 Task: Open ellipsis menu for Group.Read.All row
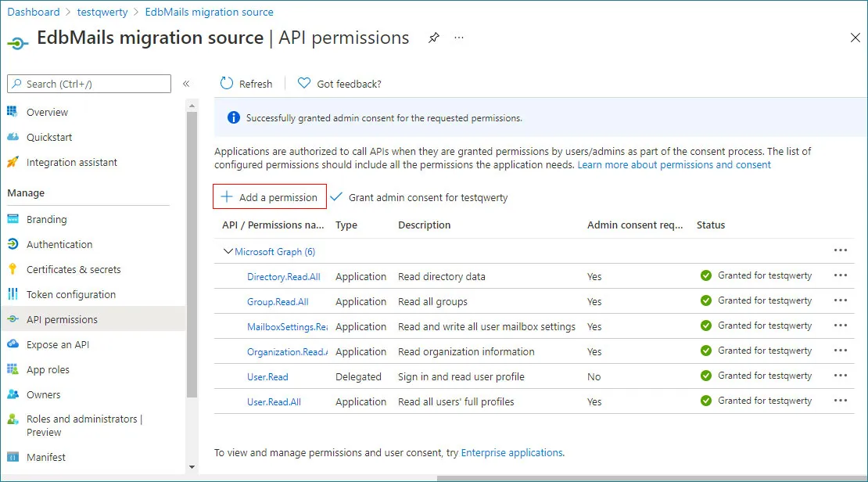click(x=841, y=300)
